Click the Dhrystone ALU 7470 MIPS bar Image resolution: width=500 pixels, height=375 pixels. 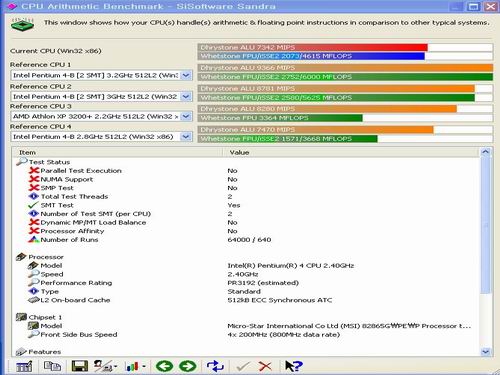(316, 129)
